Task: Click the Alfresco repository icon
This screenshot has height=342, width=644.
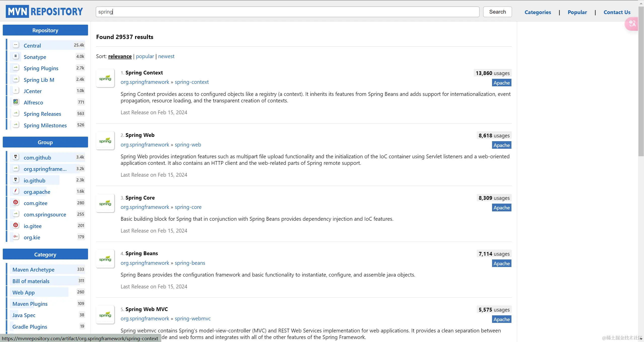Action: coord(16,102)
